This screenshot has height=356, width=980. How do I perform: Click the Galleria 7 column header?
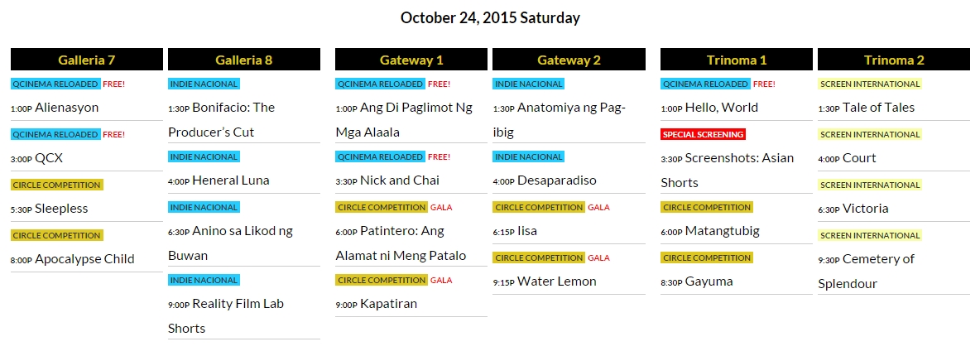click(x=87, y=60)
